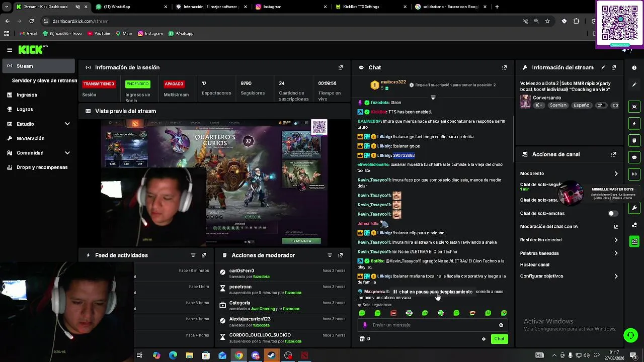The height and width of the screenshot is (362, 644).
Task: Open Steam from the Windows taskbar
Action: 271,355
